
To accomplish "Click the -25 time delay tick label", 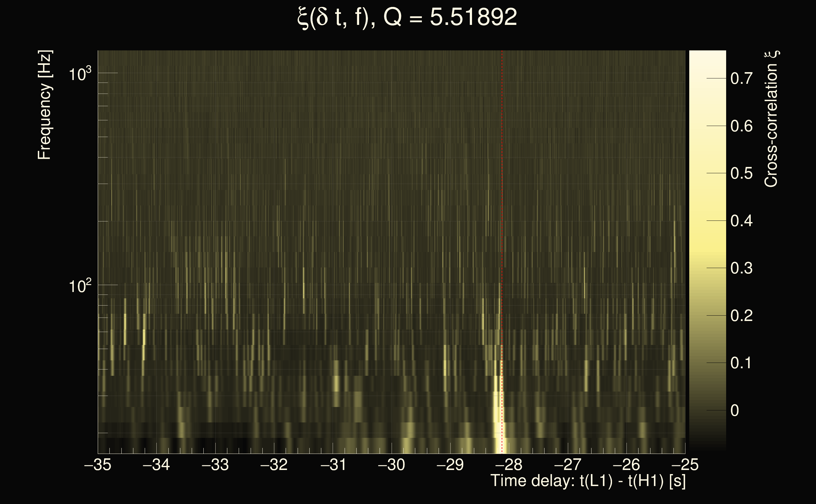I will pyautogui.click(x=685, y=465).
